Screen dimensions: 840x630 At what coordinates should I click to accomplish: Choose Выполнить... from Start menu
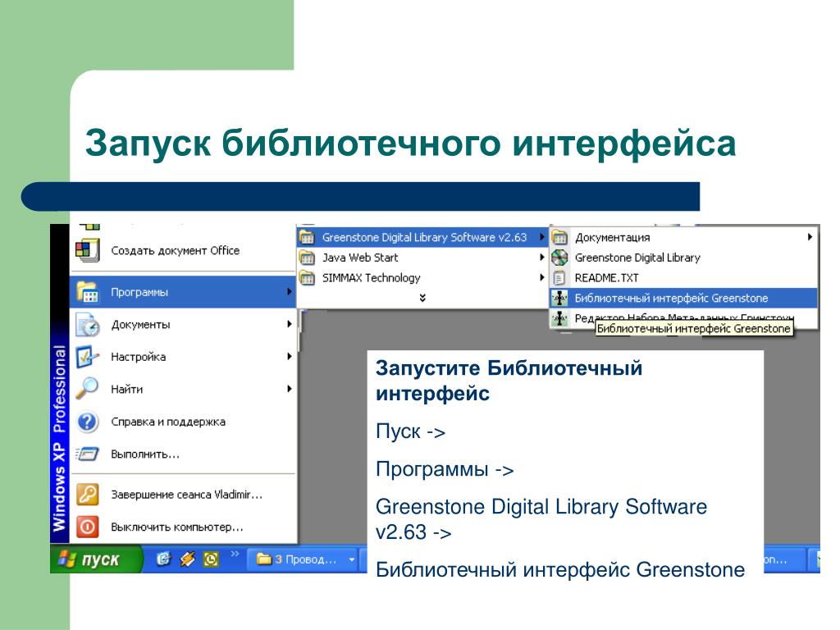pos(183,454)
